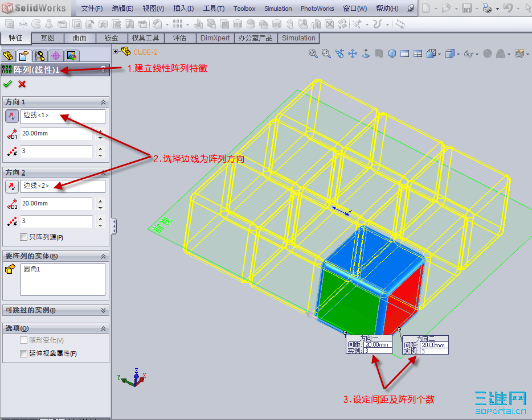Click the 方向一 callout 间距 value in viewport
The image size is (532, 420).
[x=377, y=344]
